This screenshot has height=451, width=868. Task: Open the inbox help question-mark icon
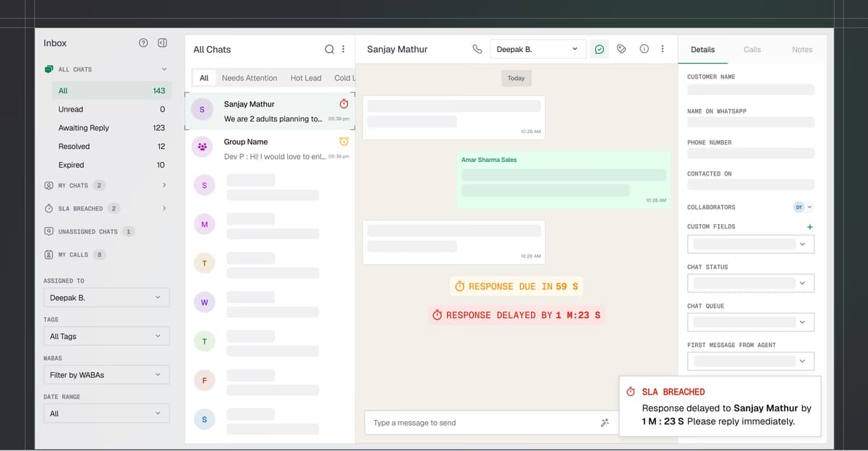(143, 43)
